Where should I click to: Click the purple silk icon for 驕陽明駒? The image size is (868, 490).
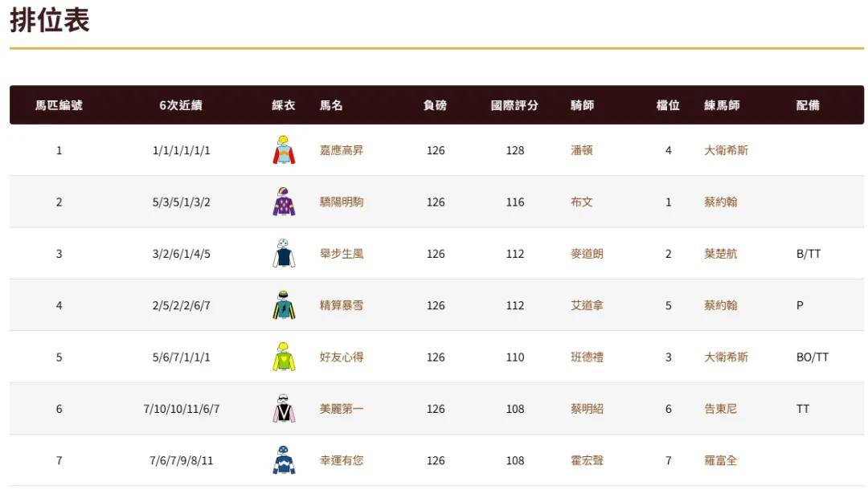click(284, 202)
